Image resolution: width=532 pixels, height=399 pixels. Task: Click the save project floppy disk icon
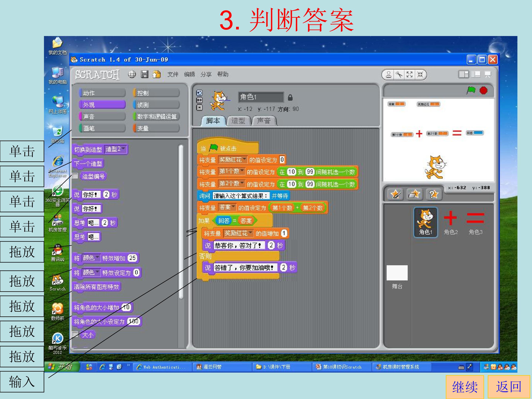click(x=144, y=74)
